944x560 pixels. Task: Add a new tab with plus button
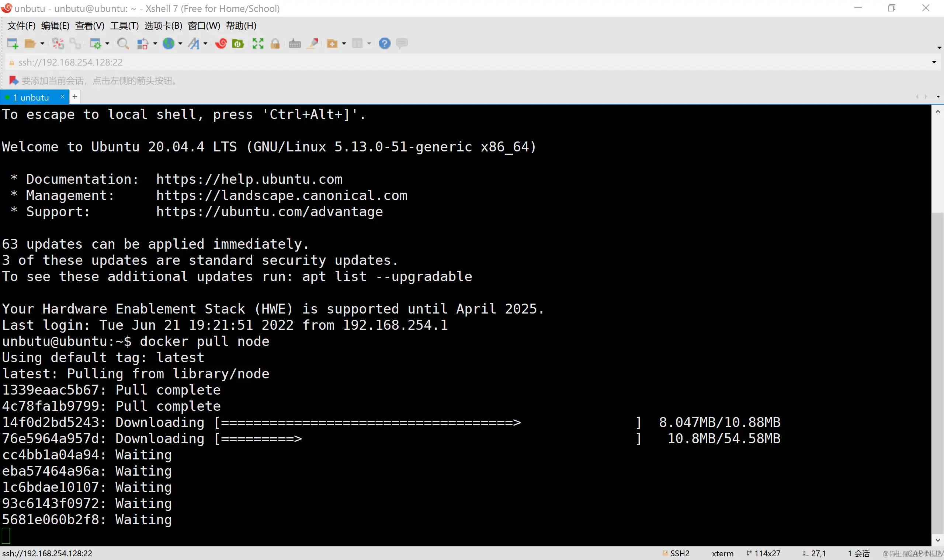click(75, 97)
